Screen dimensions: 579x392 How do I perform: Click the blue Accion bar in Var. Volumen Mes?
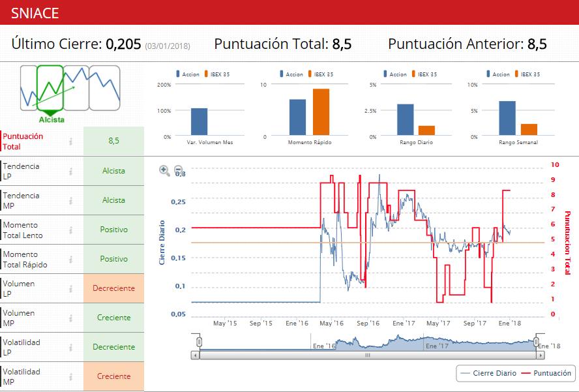[x=199, y=121]
